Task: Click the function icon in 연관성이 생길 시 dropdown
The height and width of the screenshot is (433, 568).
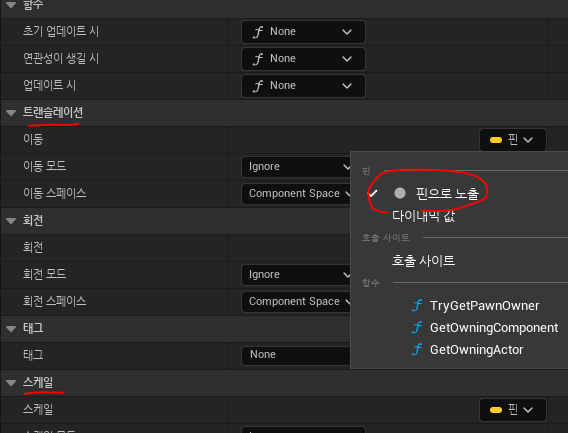Action: click(258, 59)
